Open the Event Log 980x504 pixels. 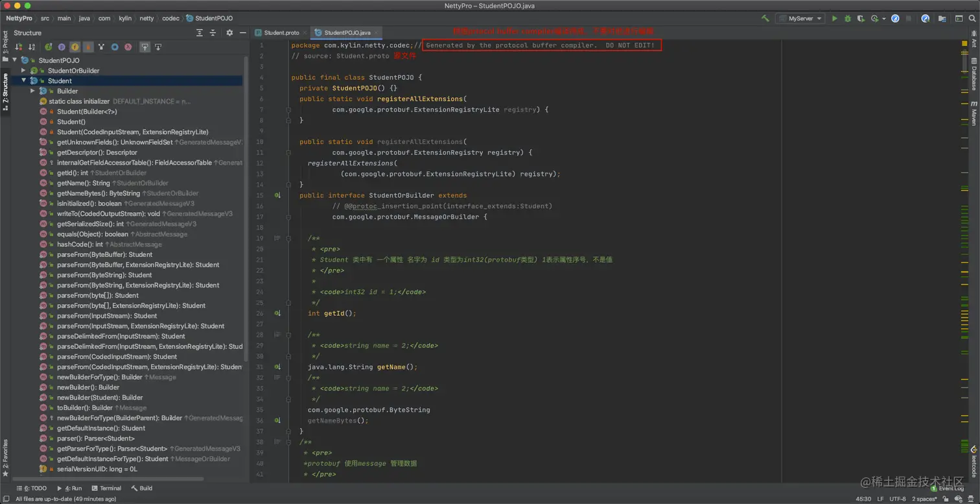tap(948, 488)
